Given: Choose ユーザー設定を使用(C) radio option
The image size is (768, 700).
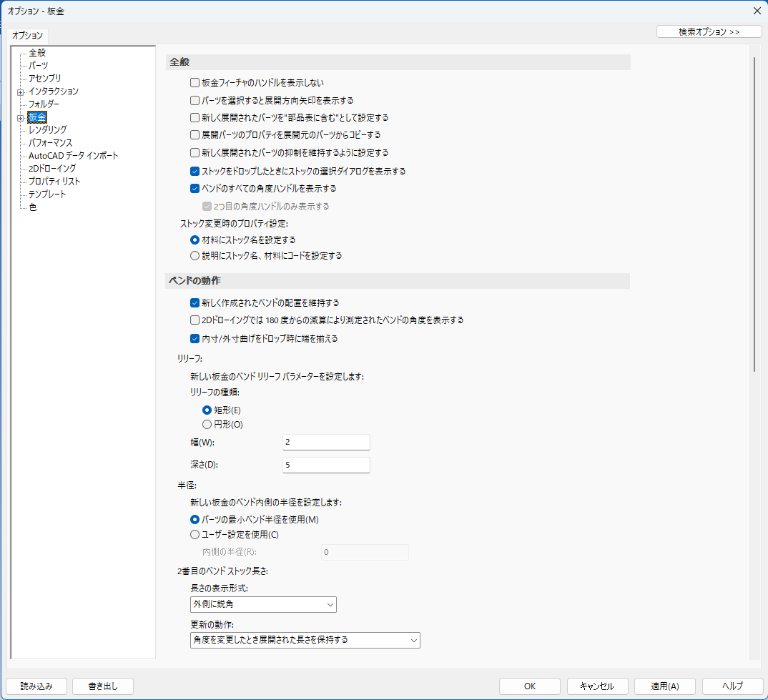Looking at the screenshot, I should pyautogui.click(x=195, y=534).
